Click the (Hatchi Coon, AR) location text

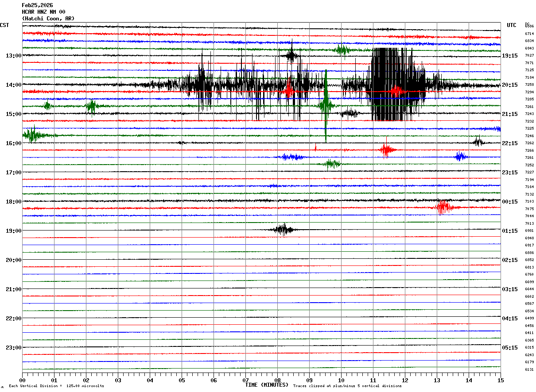(48, 19)
